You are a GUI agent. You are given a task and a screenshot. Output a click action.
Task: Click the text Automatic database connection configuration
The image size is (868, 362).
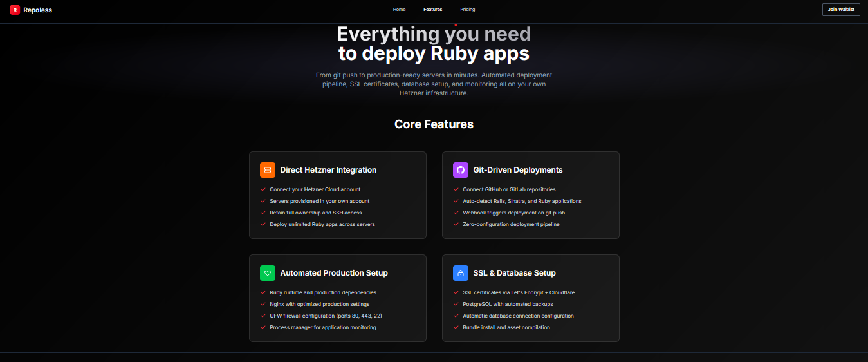pos(518,316)
